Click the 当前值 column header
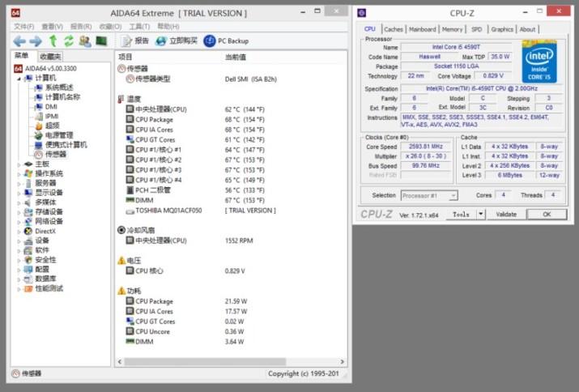 tap(236, 57)
